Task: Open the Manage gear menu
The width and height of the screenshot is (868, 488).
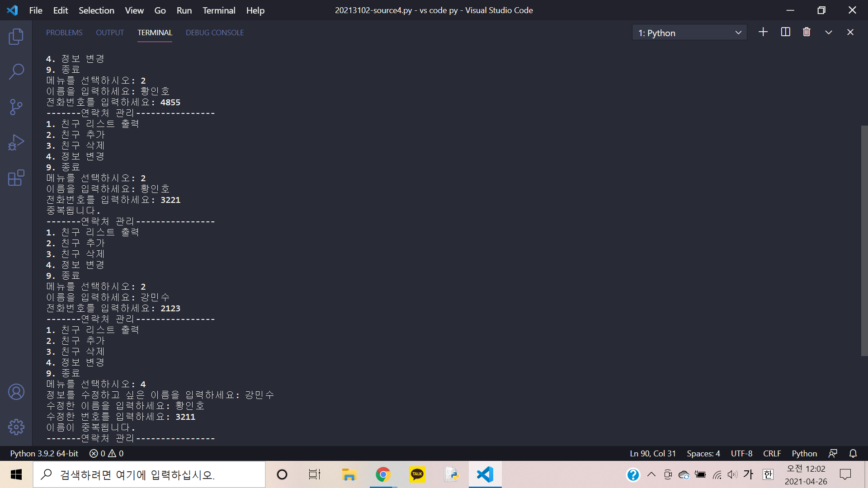Action: tap(16, 427)
